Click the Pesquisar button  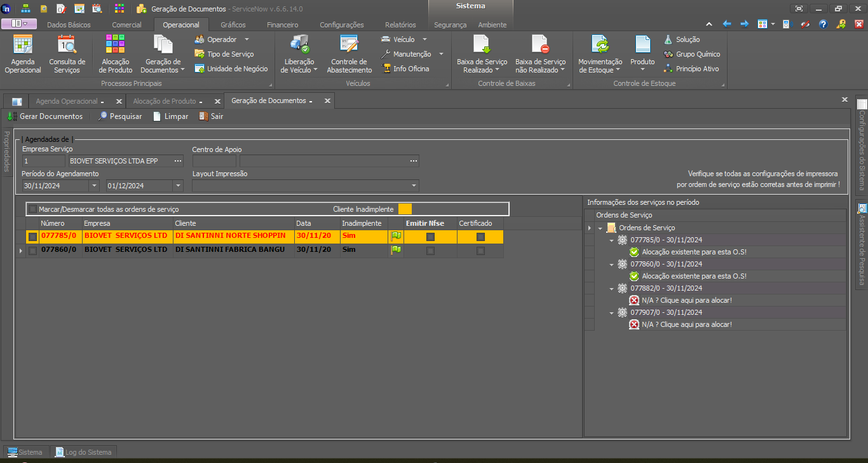coord(119,116)
